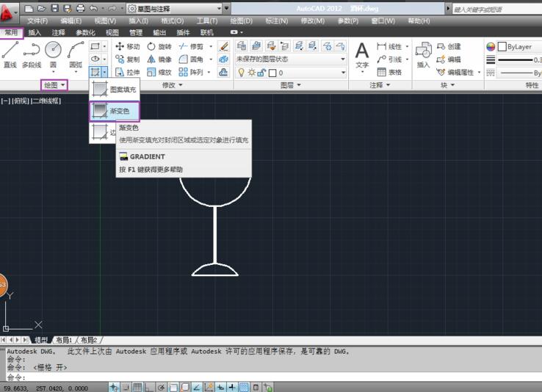Open the 草图与注释 workspace dropdown

[x=219, y=8]
